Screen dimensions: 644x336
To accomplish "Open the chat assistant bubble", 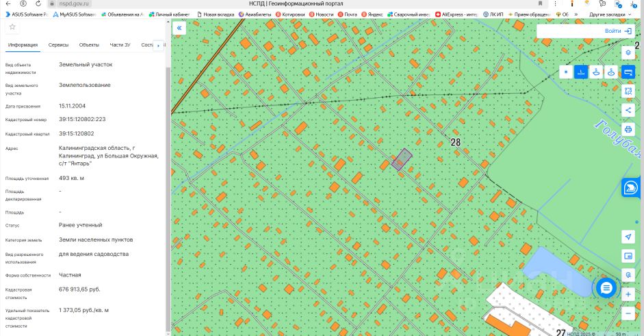I will point(606,288).
